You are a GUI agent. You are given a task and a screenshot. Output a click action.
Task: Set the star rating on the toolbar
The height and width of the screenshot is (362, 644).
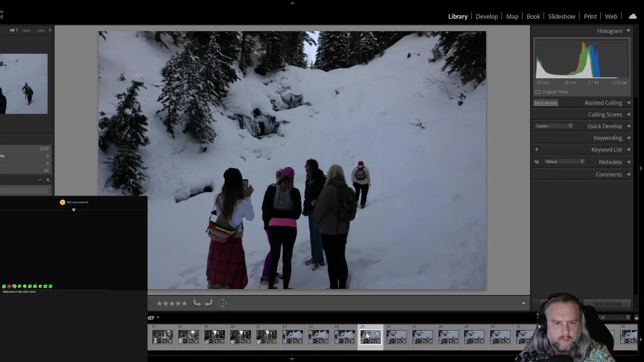click(x=172, y=303)
